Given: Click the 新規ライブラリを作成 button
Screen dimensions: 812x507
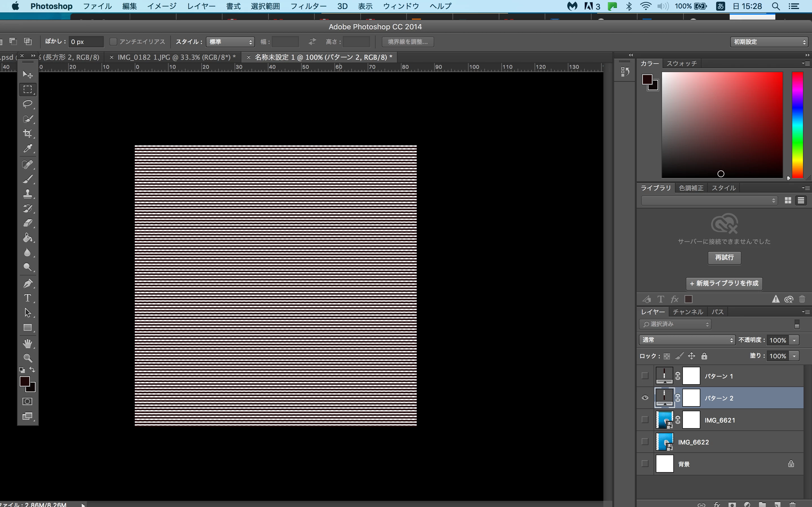Looking at the screenshot, I should pos(724,283).
